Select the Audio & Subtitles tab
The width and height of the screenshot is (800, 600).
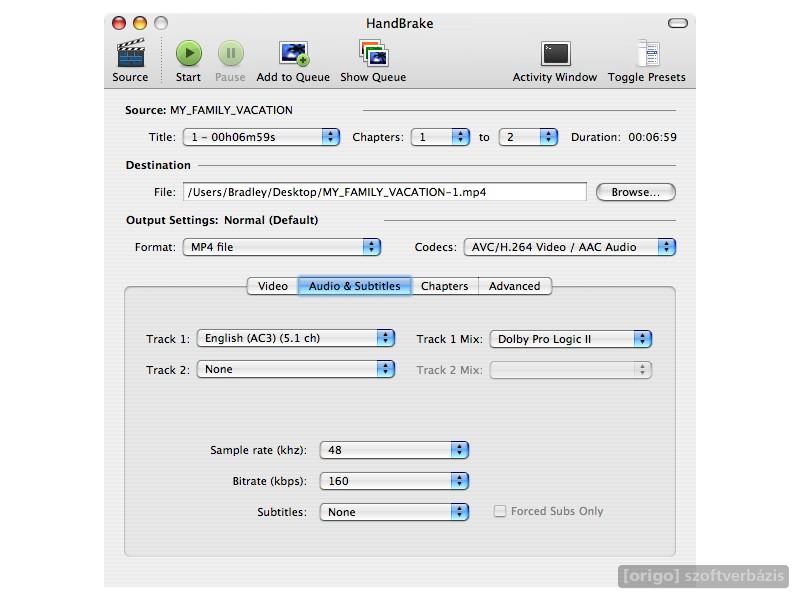[x=355, y=286]
